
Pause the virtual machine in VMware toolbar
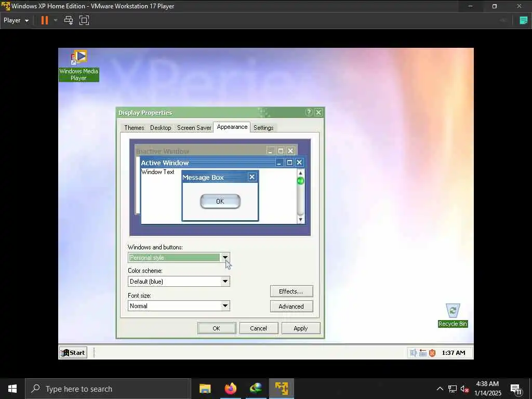45,20
